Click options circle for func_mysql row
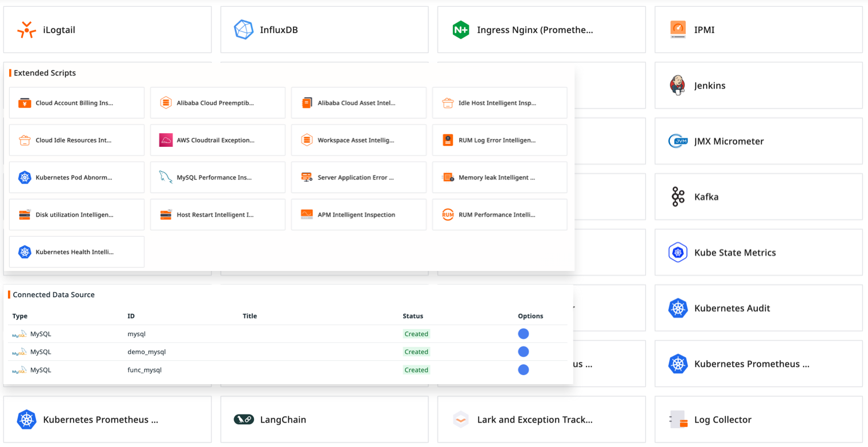The height and width of the screenshot is (447, 868). click(x=523, y=370)
